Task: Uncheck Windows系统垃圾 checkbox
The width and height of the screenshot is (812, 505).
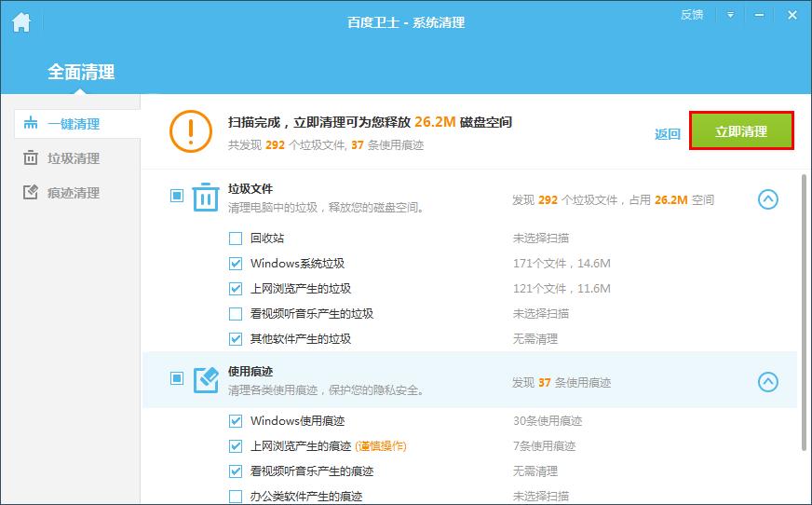Action: [x=236, y=264]
